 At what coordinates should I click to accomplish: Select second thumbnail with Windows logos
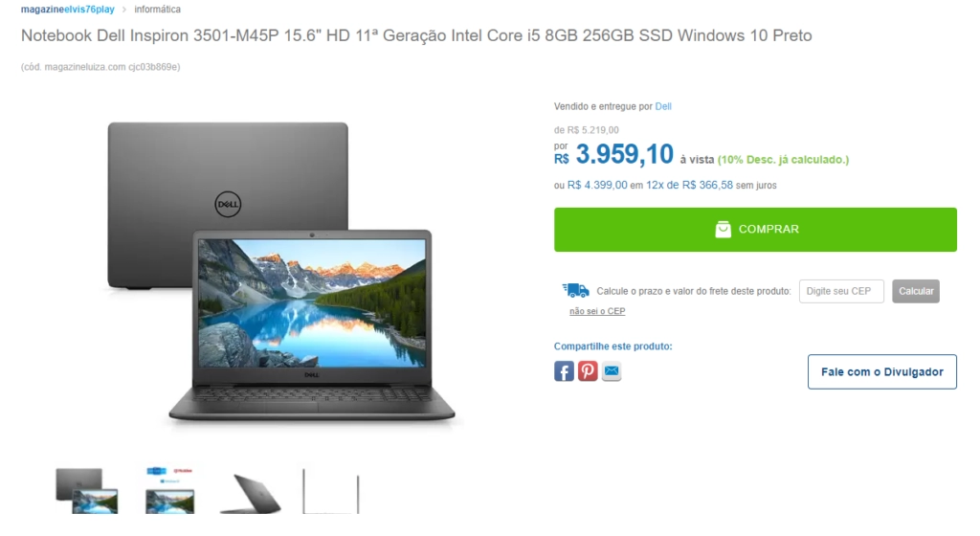[x=170, y=490]
